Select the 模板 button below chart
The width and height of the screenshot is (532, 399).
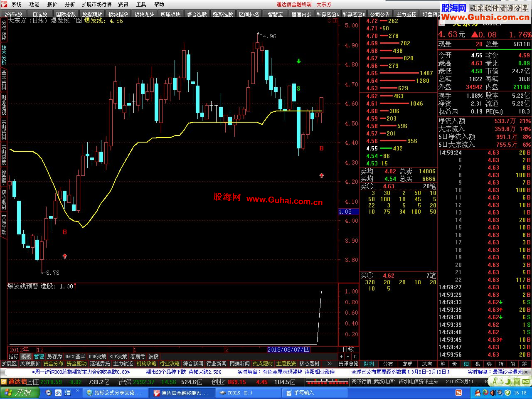click(26, 357)
